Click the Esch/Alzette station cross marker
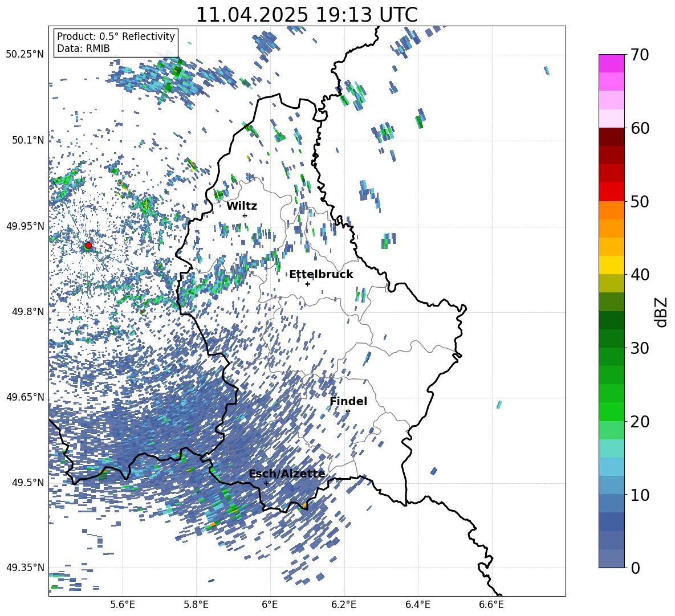Image resolution: width=675 pixels, height=616 pixels. 266,483
